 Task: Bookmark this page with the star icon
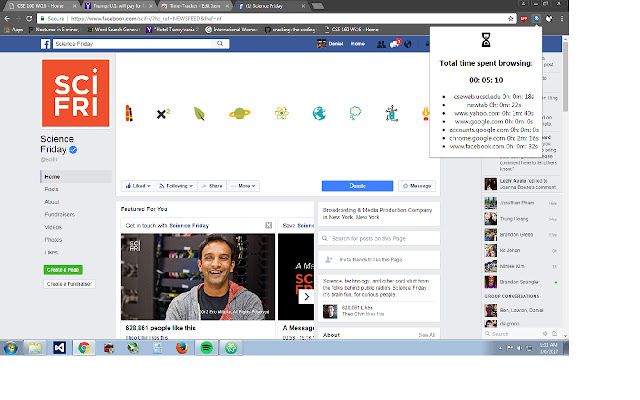click(x=511, y=18)
